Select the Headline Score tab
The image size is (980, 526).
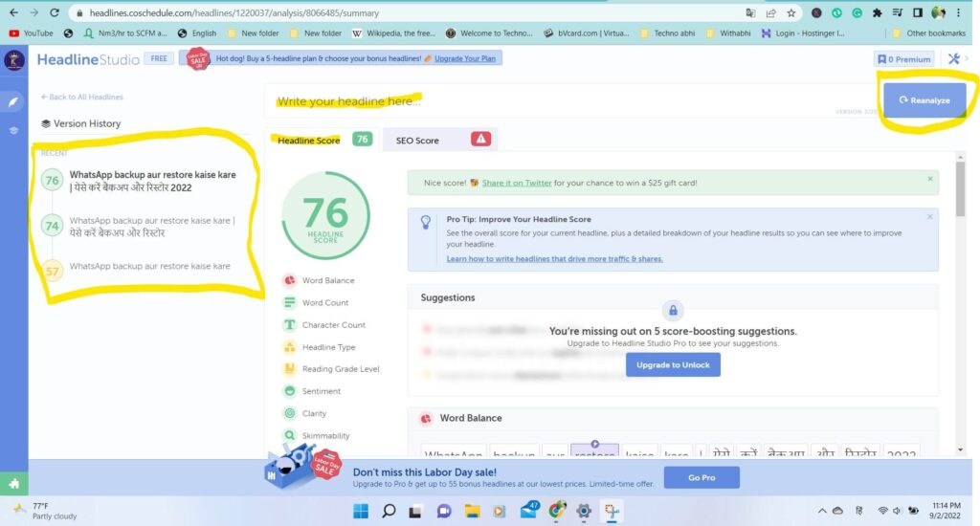point(323,140)
